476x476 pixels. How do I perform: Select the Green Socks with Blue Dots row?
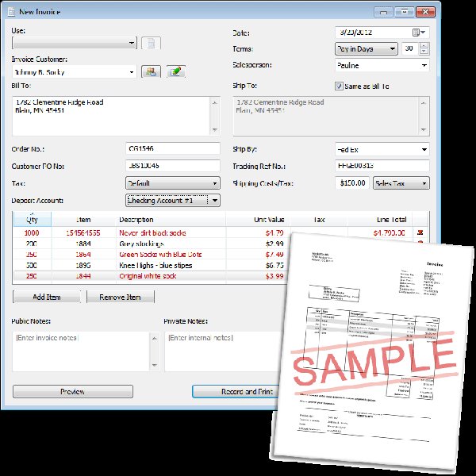(151, 255)
